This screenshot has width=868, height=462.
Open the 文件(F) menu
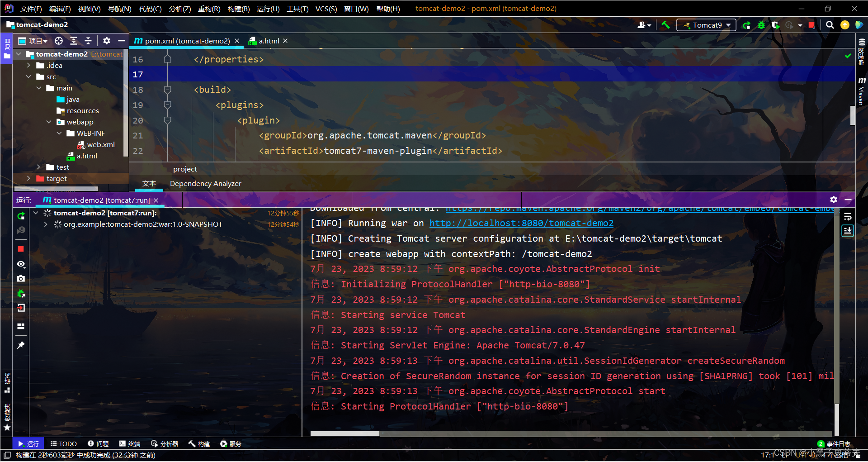pos(31,9)
